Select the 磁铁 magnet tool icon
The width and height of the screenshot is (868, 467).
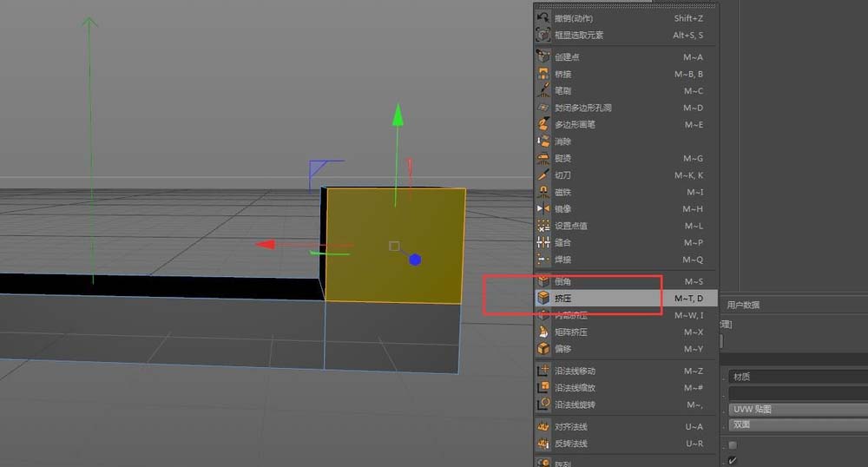[543, 192]
